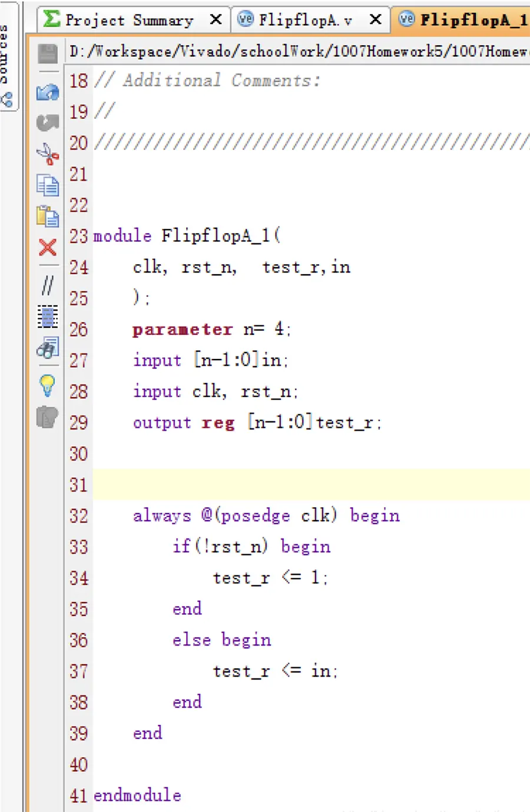Image resolution: width=530 pixels, height=812 pixels.
Task: Paste using the clipboard icon
Action: [x=48, y=216]
